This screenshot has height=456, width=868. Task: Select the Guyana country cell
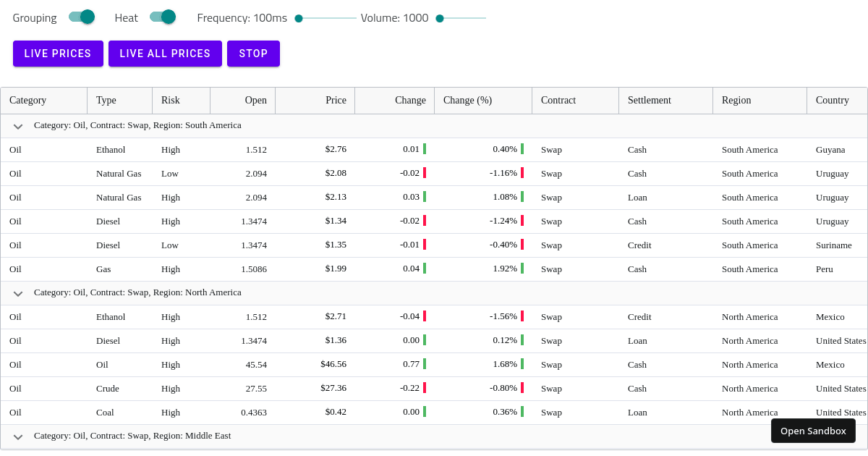click(x=838, y=150)
